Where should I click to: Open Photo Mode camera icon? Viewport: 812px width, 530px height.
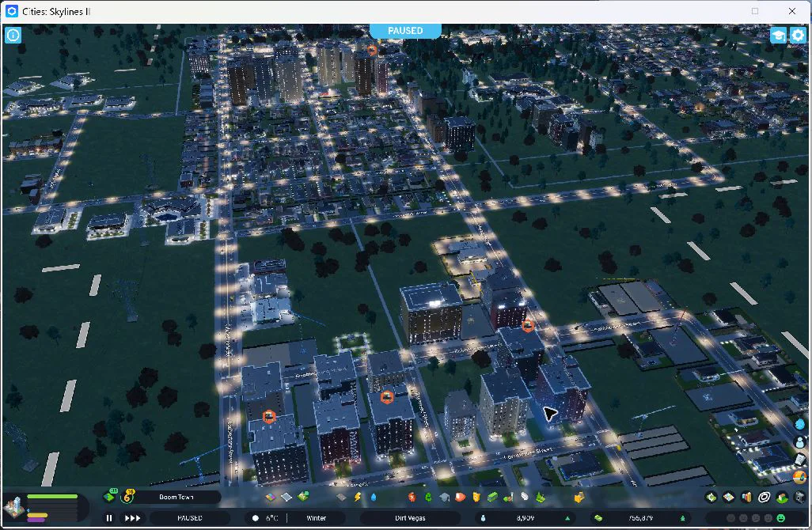coord(799,498)
